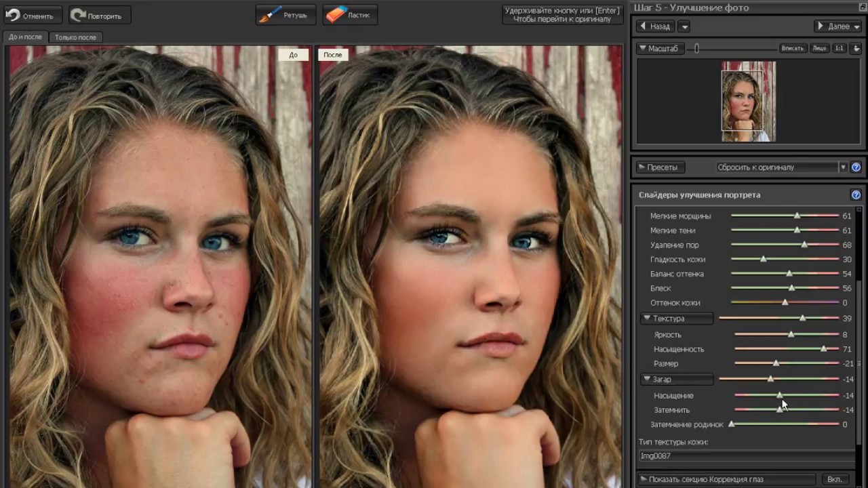Open help for the presets section
This screenshot has width=868, height=488.
click(856, 167)
